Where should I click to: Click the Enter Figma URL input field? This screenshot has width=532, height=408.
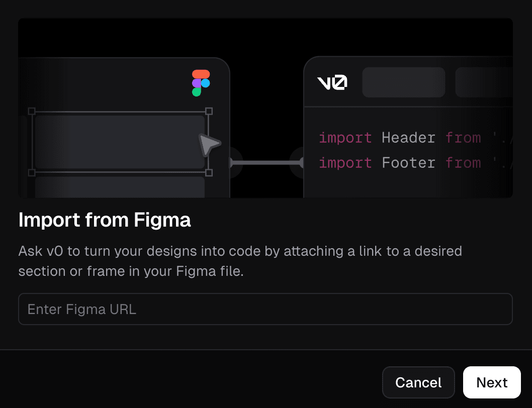[265, 309]
